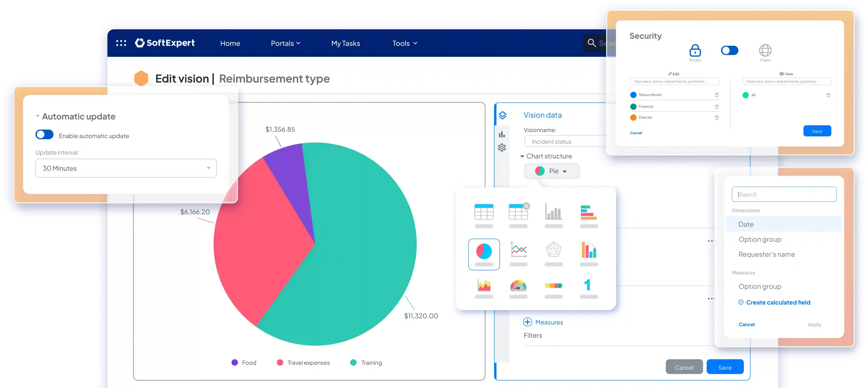The image size is (868, 388).
Task: Click the Visionname input field
Action: 566,142
